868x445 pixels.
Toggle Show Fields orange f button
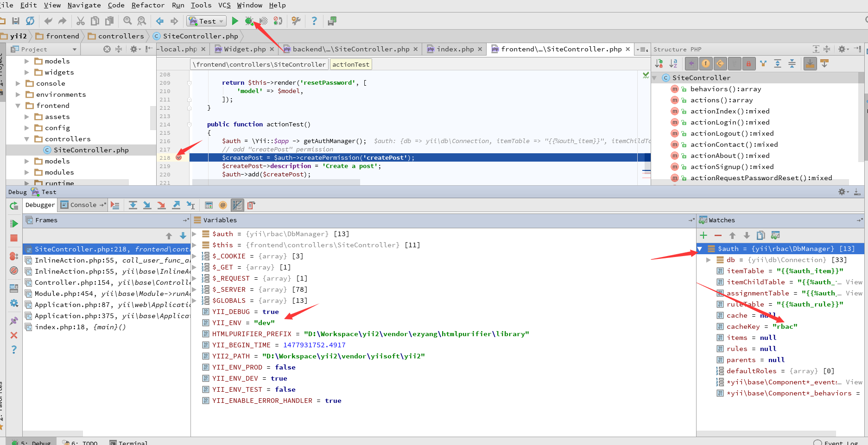[x=706, y=63]
